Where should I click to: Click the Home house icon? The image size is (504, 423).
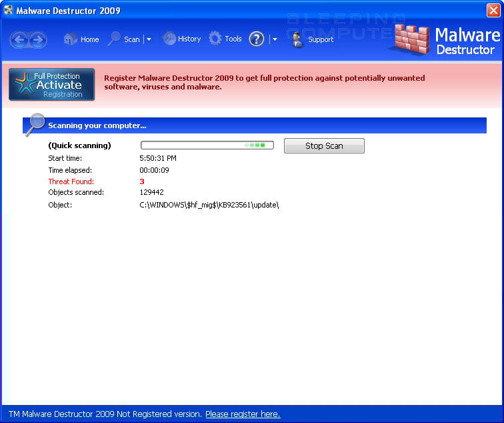[71, 39]
